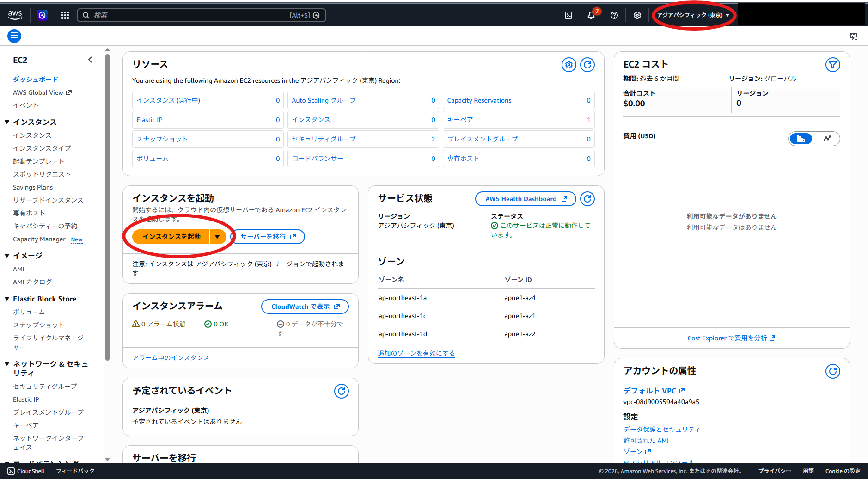
Task: Click the サーバーを移行 button
Action: tap(268, 237)
